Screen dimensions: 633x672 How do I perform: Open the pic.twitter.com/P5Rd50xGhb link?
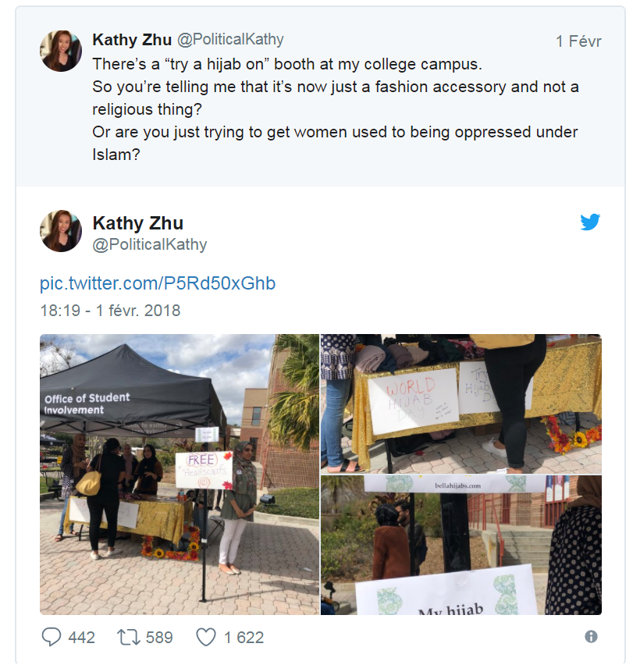(158, 283)
